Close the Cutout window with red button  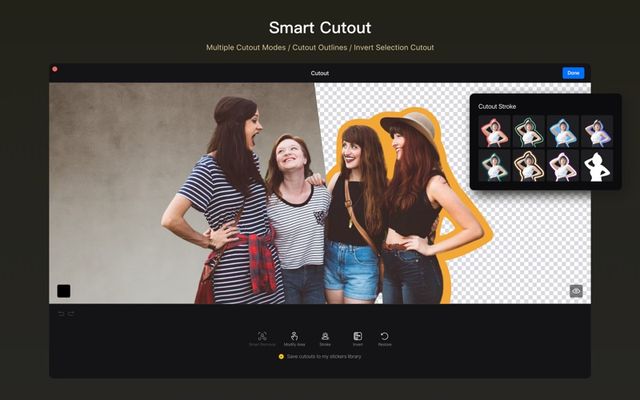coord(54,69)
